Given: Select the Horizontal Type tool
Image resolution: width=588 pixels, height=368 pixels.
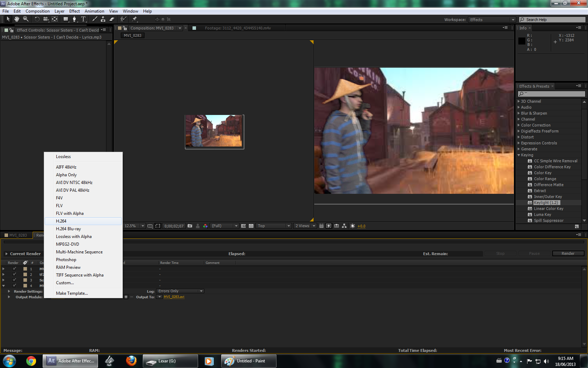Looking at the screenshot, I should pos(83,19).
